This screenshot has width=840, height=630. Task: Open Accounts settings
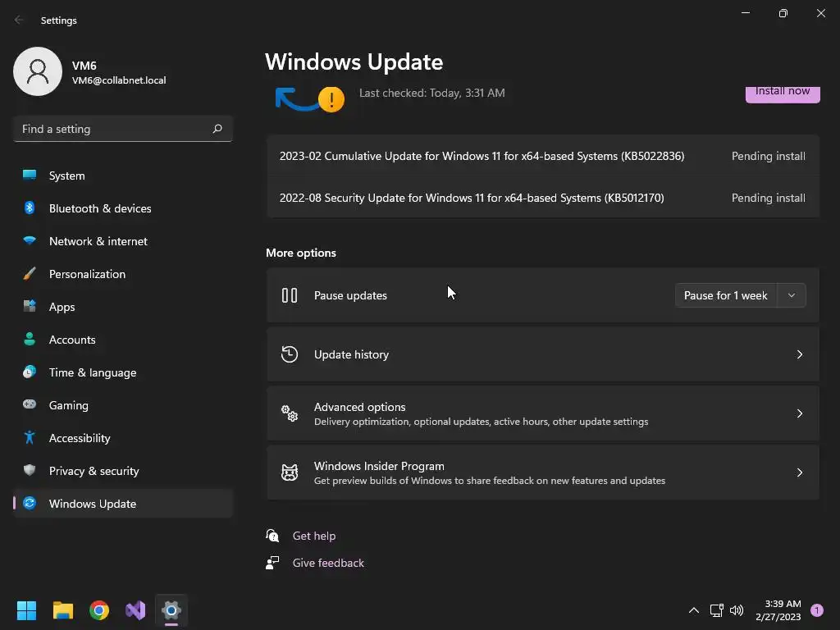point(123,340)
